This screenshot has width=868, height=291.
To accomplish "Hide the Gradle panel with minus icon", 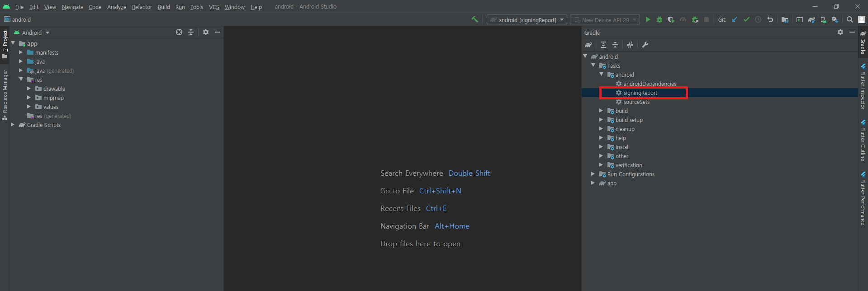I will tap(852, 32).
